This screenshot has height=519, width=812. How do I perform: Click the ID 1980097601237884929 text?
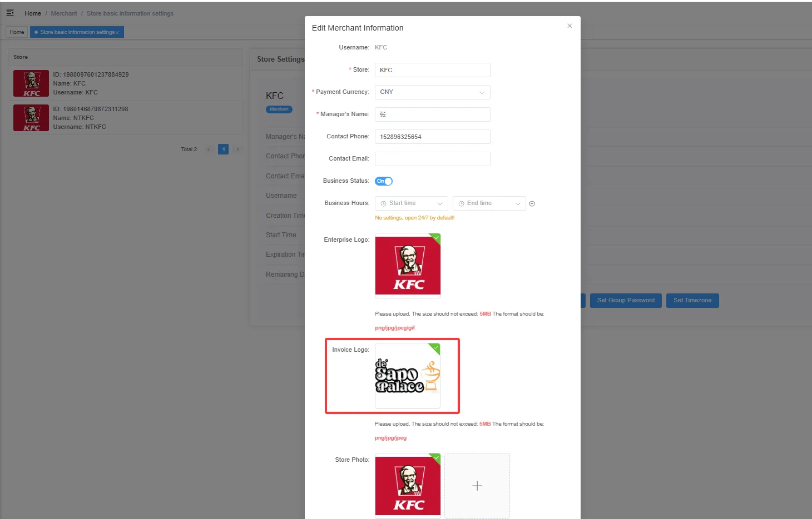click(91, 74)
